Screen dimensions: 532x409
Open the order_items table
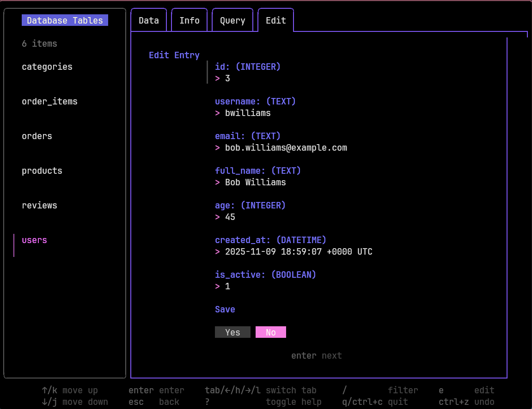(49, 101)
